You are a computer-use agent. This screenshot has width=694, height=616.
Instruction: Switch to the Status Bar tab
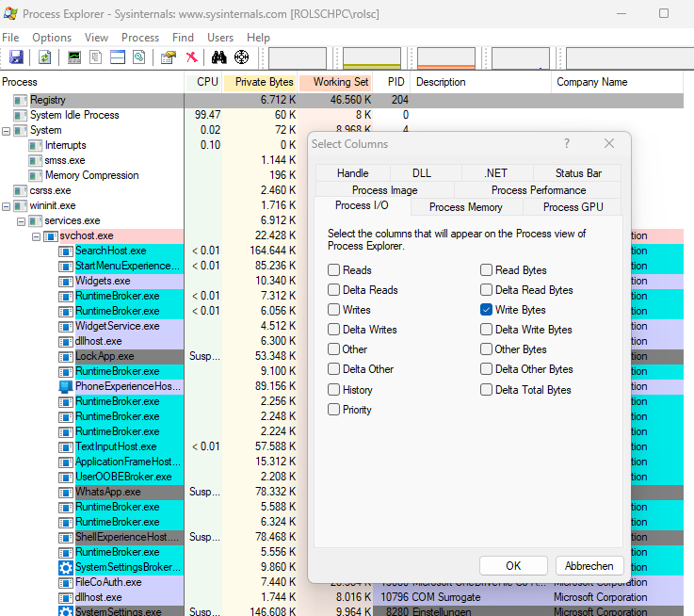(578, 173)
